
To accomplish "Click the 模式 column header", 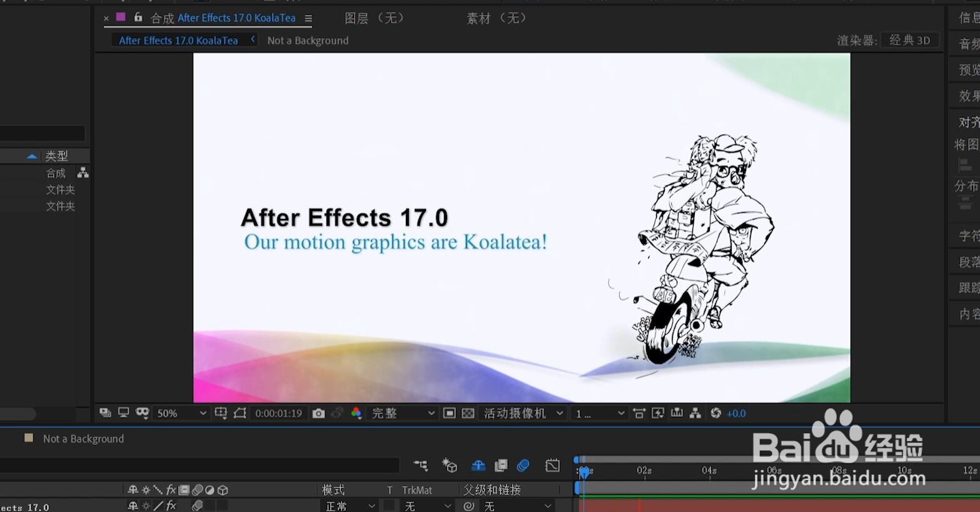I will (x=333, y=489).
